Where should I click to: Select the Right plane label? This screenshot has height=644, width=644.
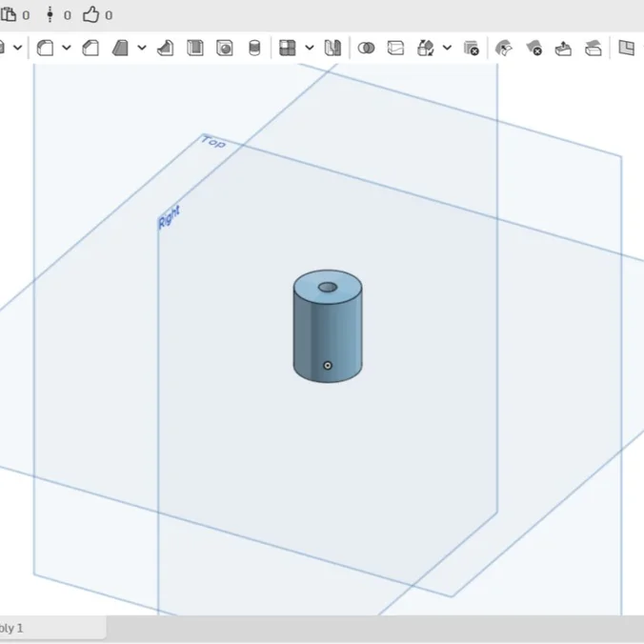[x=169, y=217]
